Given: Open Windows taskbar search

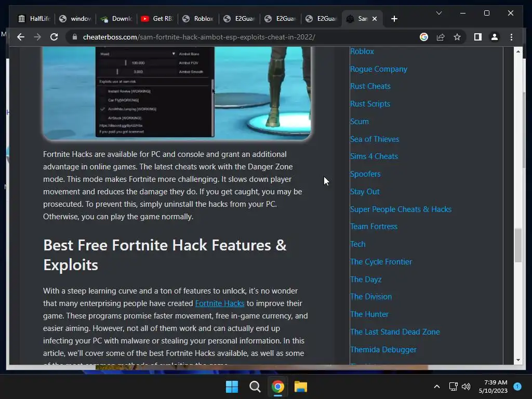Looking at the screenshot, I should click(x=255, y=387).
